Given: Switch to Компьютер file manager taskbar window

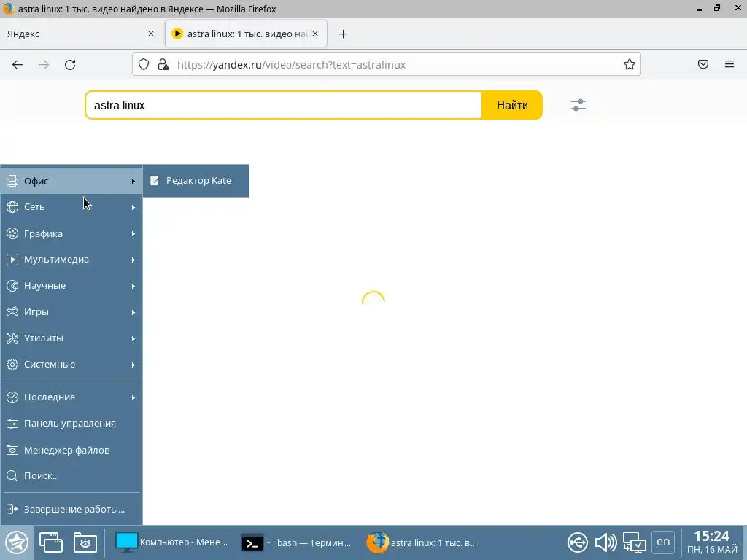Looking at the screenshot, I should 171,542.
